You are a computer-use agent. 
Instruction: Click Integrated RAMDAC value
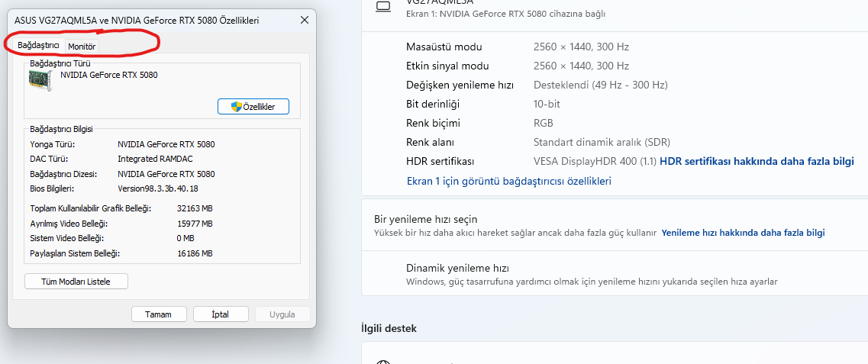tap(154, 159)
